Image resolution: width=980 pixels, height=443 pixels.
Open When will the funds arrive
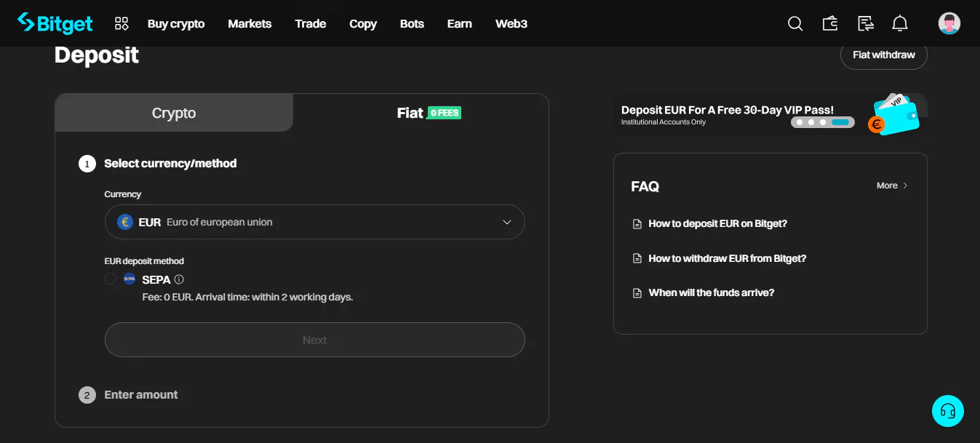coord(712,293)
